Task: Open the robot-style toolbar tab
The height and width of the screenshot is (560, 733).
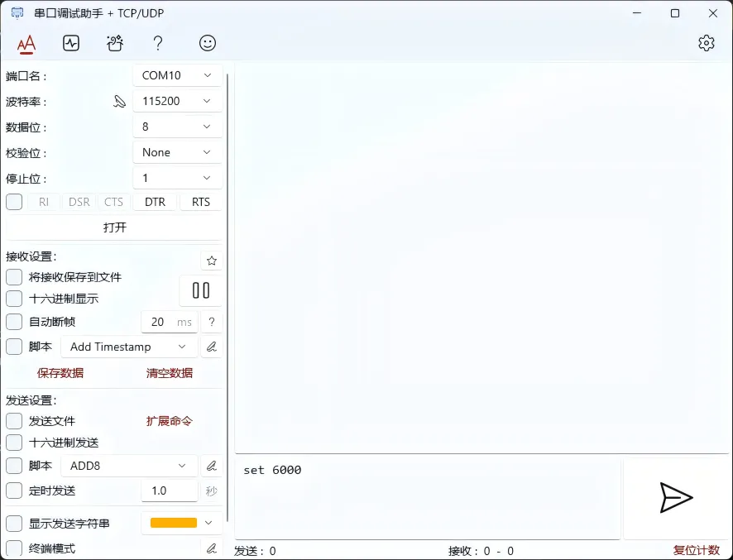Action: [x=115, y=43]
